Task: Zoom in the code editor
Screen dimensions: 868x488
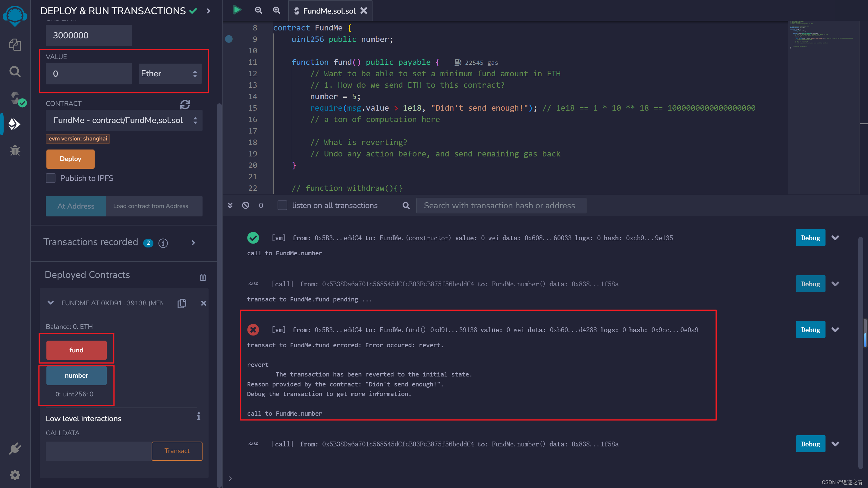Action: [276, 10]
